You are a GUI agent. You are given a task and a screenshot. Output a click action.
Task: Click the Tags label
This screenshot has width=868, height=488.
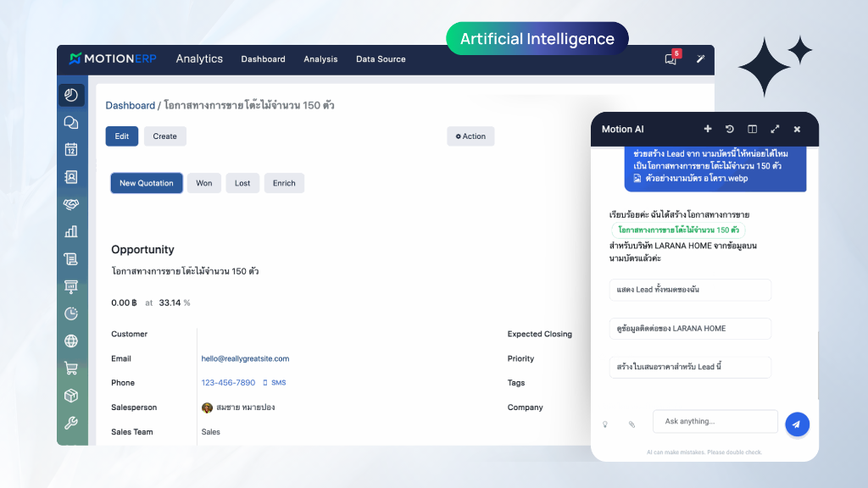click(x=516, y=383)
